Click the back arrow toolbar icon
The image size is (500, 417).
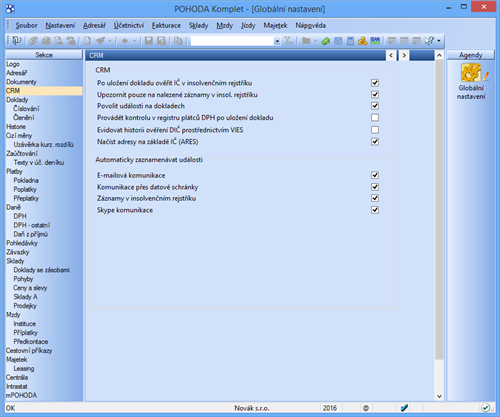pos(125,41)
